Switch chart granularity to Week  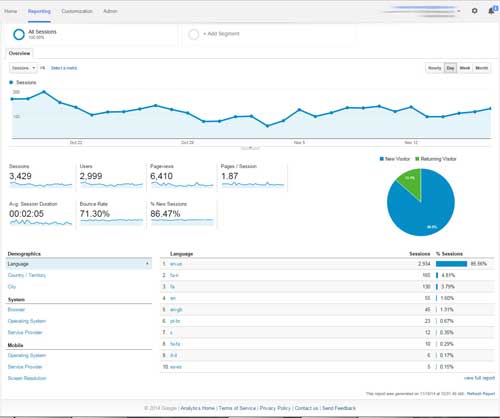[465, 68]
